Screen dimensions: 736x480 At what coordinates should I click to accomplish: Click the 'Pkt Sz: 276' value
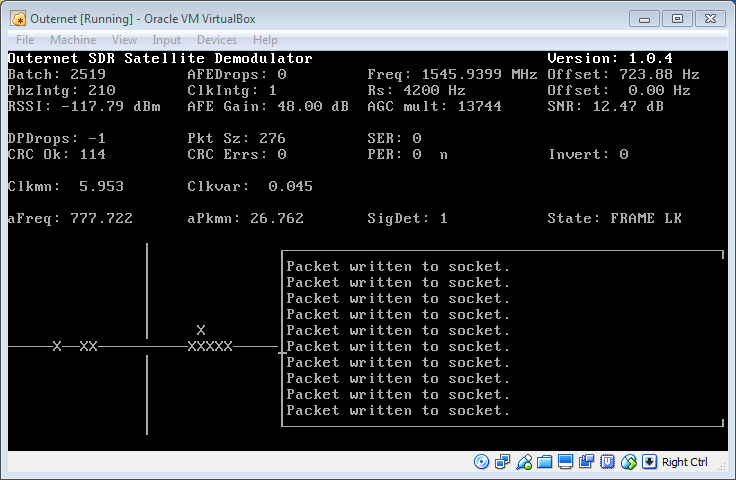pos(236,138)
